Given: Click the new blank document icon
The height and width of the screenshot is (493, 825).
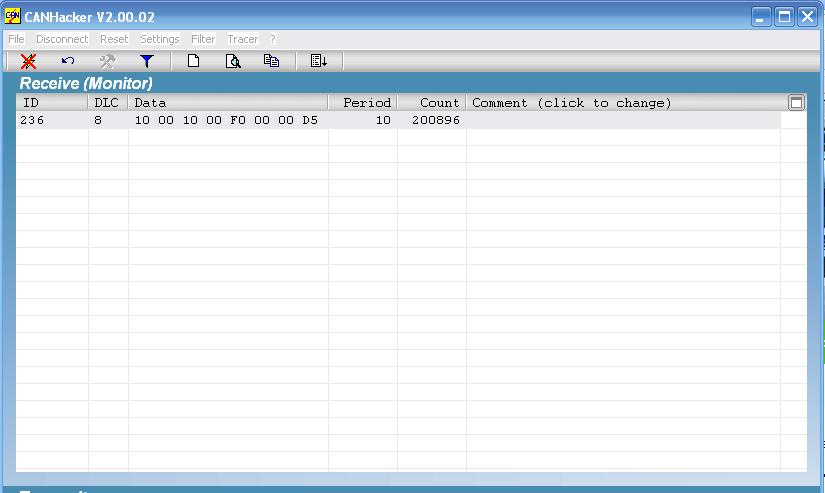Looking at the screenshot, I should coord(194,61).
